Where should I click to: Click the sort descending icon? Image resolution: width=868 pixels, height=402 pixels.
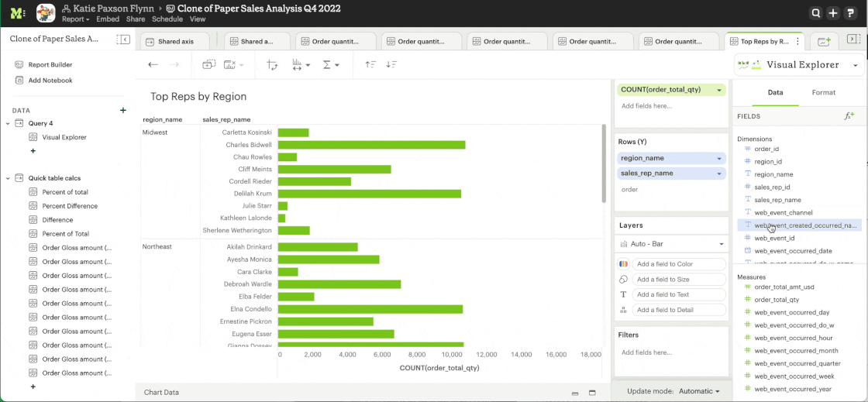pos(391,65)
